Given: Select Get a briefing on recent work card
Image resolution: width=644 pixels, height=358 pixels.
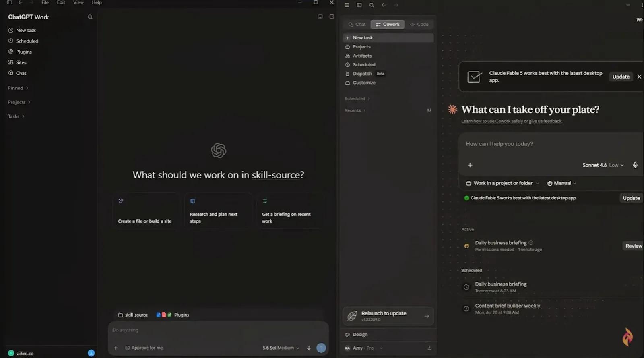Looking at the screenshot, I should (x=291, y=211).
